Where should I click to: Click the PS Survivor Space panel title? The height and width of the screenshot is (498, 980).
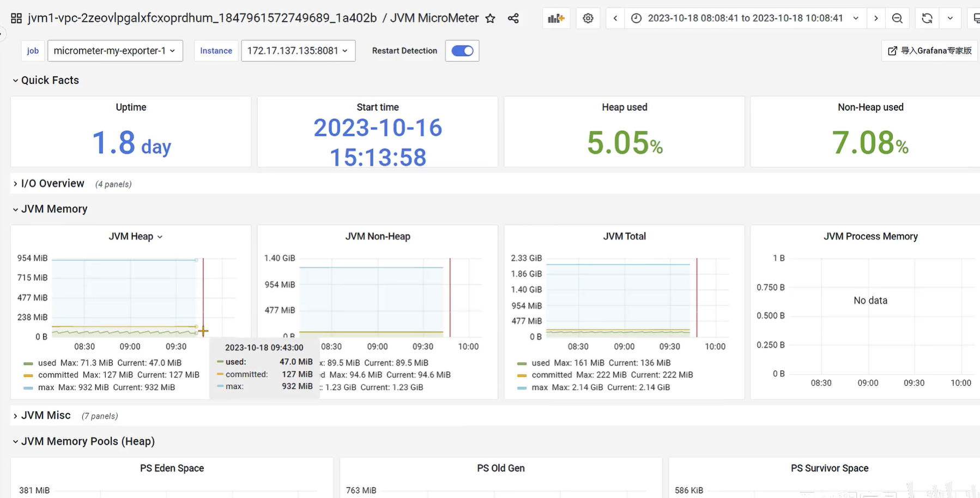pyautogui.click(x=830, y=468)
